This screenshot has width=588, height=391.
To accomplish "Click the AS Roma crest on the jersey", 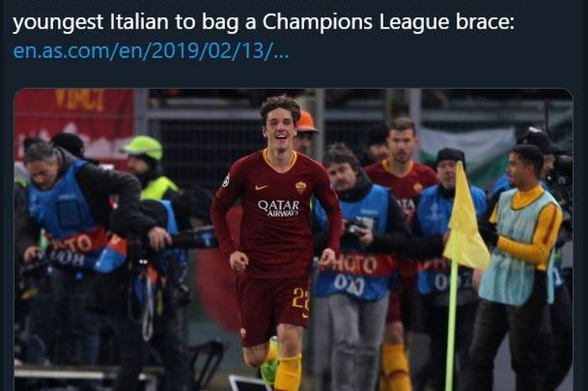I will 301,187.
